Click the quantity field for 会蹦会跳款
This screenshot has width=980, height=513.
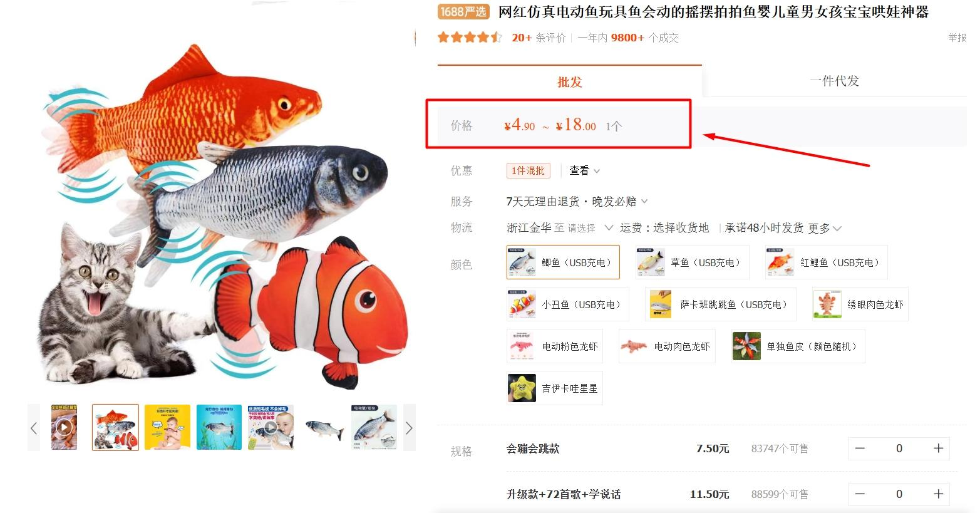pyautogui.click(x=899, y=448)
